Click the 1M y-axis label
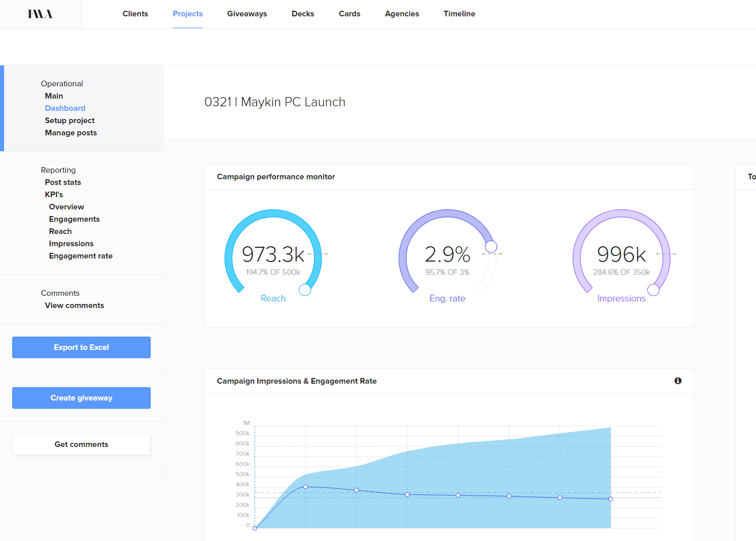The image size is (756, 541). click(246, 423)
